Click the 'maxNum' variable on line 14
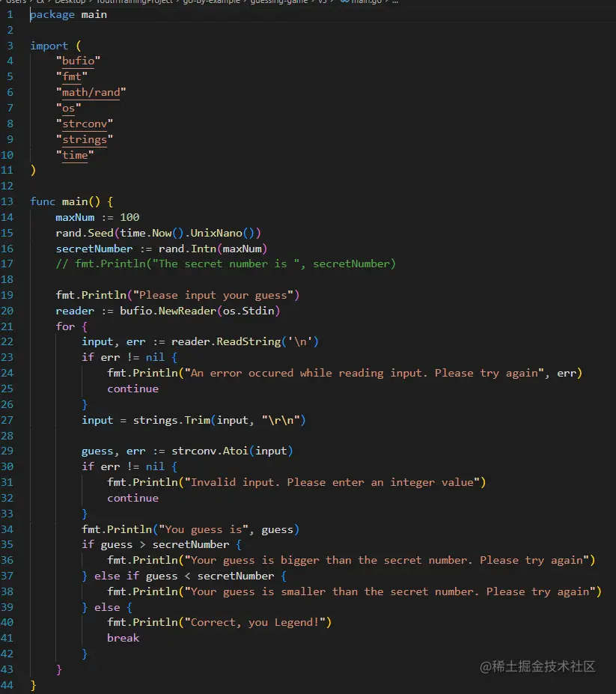Image resolution: width=616 pixels, height=694 pixels. pos(75,217)
